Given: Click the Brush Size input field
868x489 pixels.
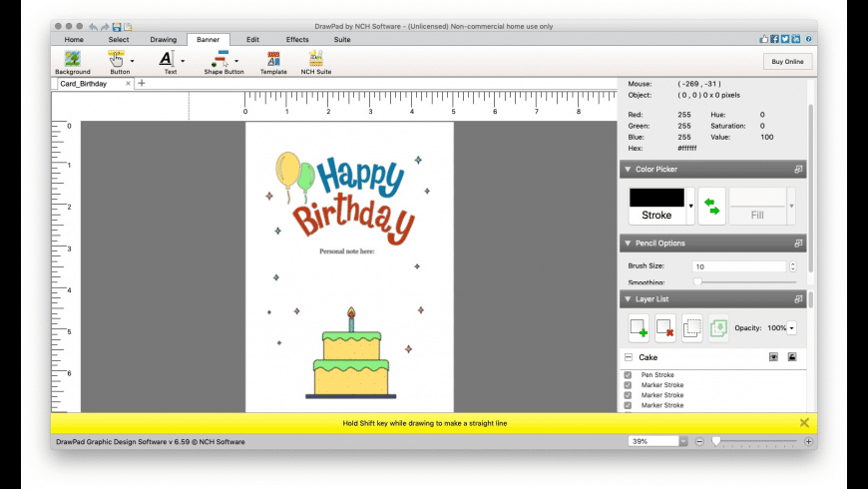Looking at the screenshot, I should 739,266.
